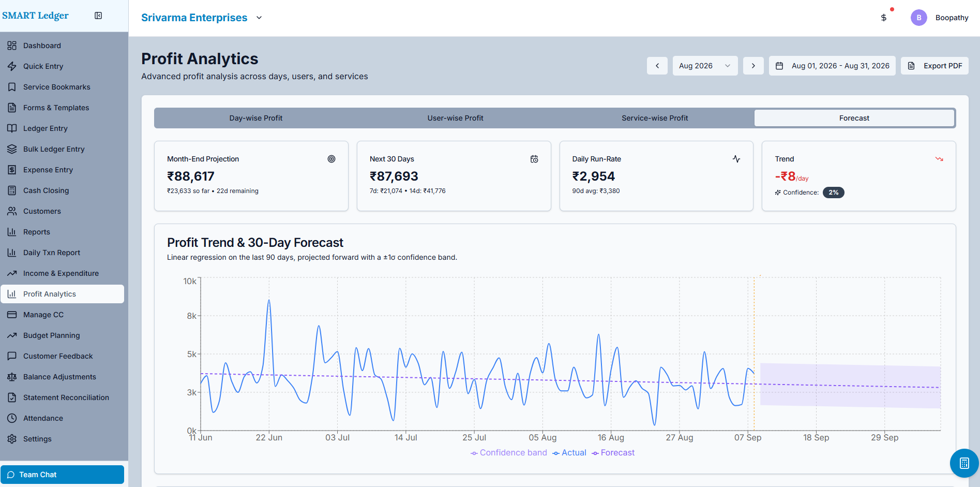Go to next month arrow

coord(753,66)
